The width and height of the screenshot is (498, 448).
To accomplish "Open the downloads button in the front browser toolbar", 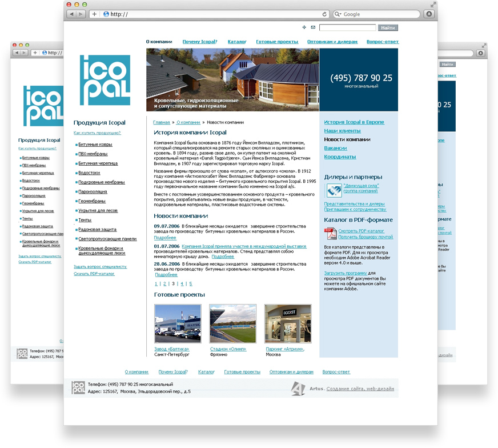I will [x=429, y=14].
